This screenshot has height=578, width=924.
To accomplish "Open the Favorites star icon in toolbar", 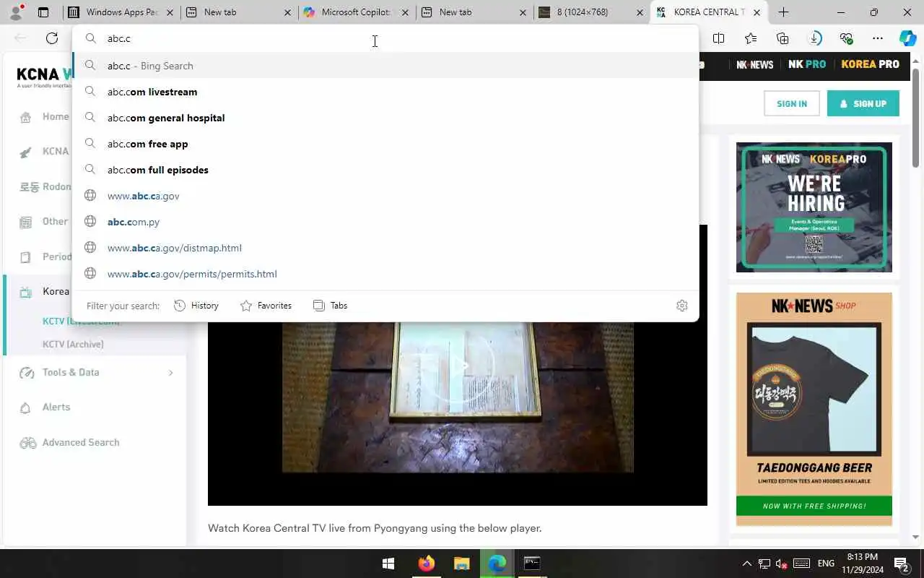I will pos(751,38).
